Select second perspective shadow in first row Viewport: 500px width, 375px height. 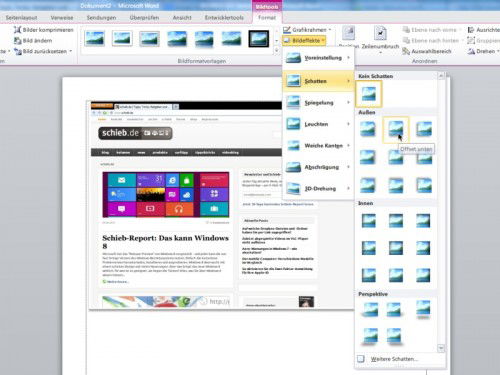[394, 310]
